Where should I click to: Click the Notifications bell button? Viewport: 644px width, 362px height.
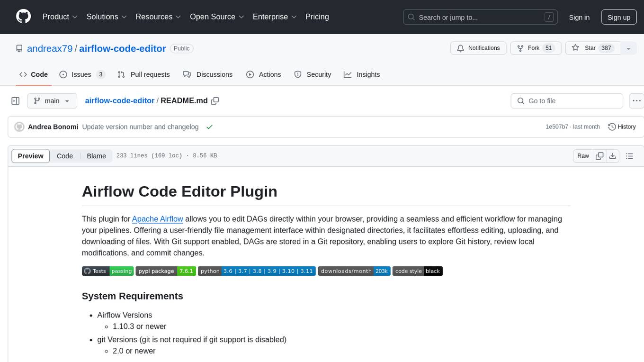point(478,48)
